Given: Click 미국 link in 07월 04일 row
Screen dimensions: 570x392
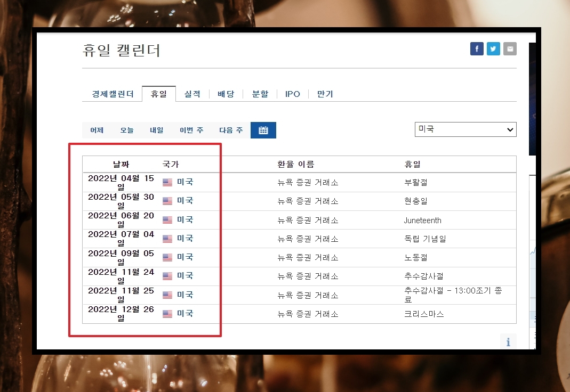Looking at the screenshot, I should [185, 238].
